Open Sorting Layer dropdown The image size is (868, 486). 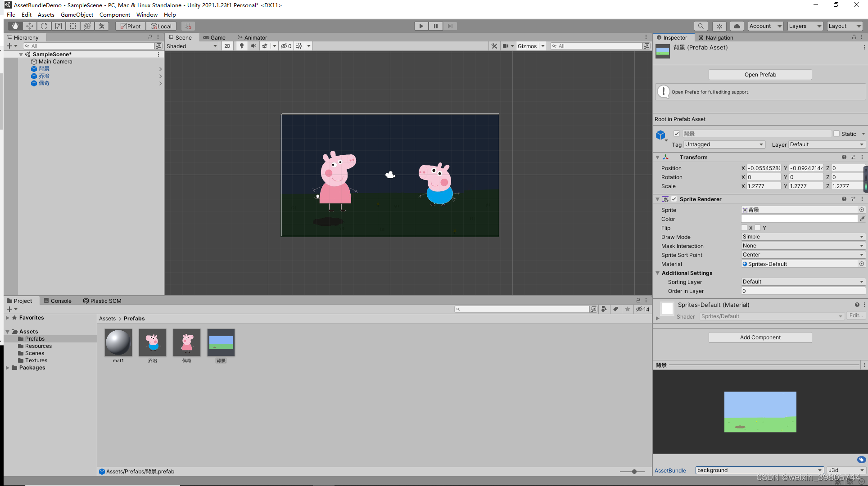pyautogui.click(x=803, y=282)
